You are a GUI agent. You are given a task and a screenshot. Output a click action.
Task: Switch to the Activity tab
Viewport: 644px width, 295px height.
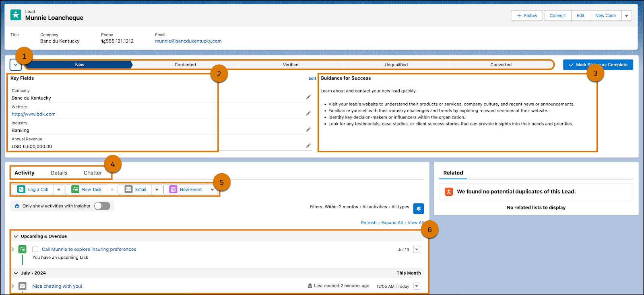tap(25, 173)
